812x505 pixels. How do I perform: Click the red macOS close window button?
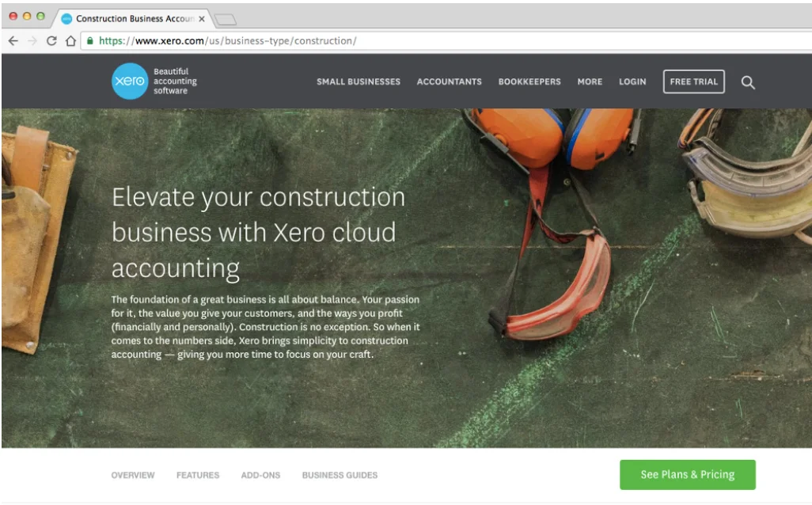(13, 16)
